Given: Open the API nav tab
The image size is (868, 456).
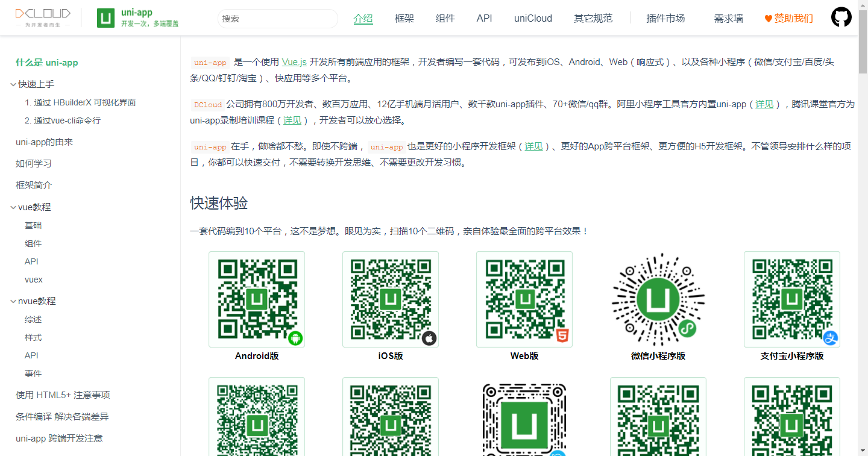Looking at the screenshot, I should (485, 19).
